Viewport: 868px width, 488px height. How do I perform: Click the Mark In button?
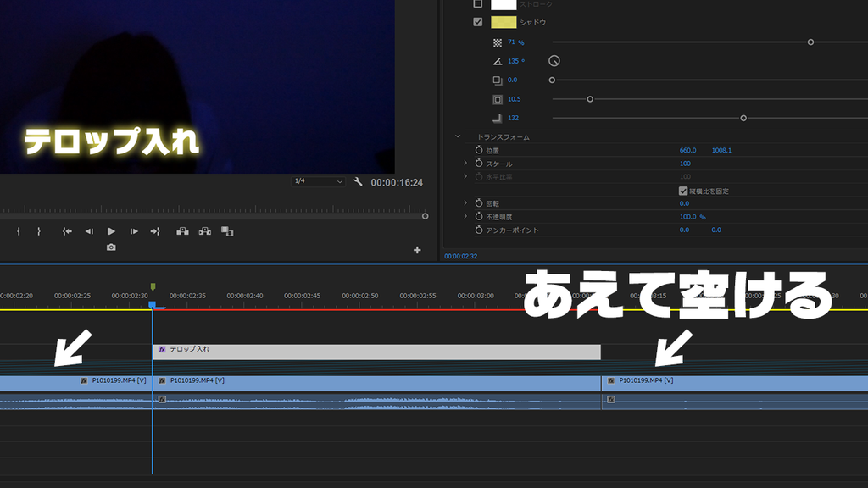(19, 231)
